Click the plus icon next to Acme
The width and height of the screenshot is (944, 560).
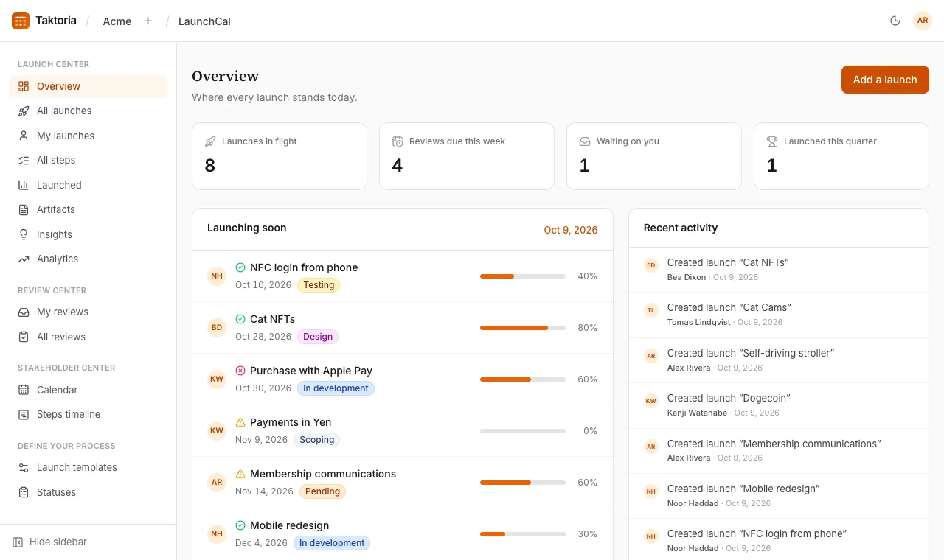148,21
